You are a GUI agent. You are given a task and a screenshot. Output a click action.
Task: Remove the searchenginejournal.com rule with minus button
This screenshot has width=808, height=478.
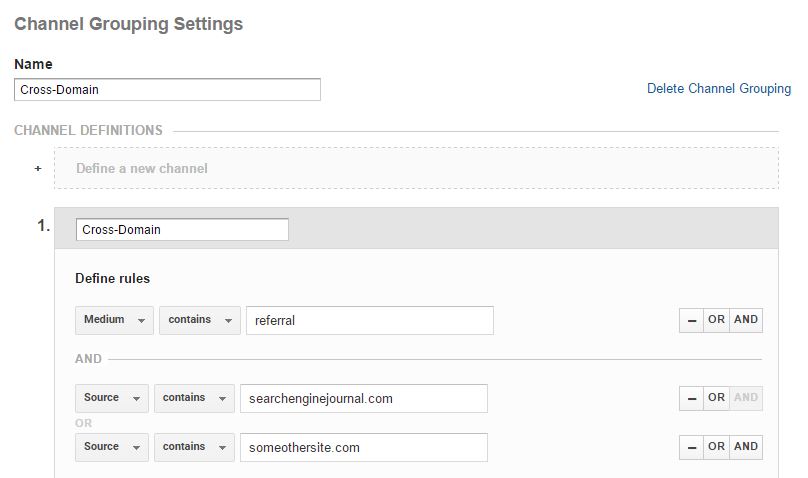coord(692,398)
